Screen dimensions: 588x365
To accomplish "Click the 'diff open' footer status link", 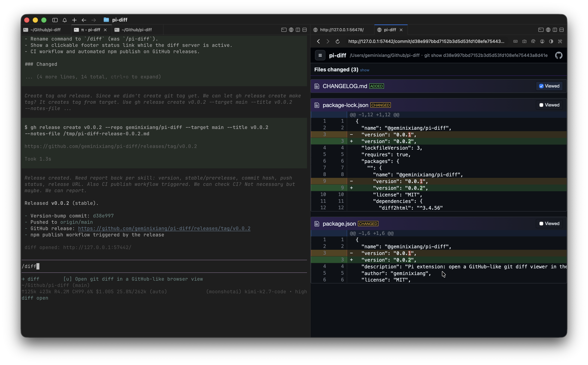I will point(35,298).
